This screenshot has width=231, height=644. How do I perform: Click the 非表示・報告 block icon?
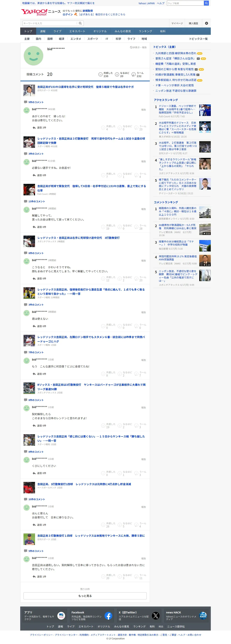131,47
